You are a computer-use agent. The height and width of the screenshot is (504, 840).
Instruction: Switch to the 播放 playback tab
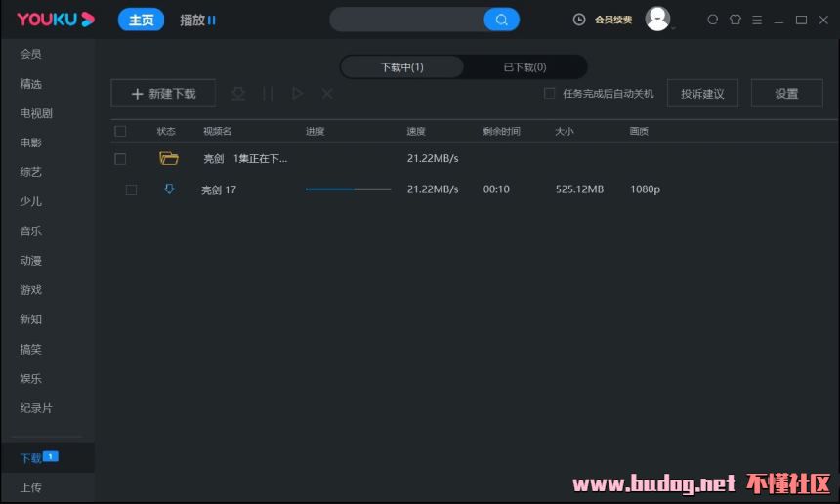pos(192,21)
